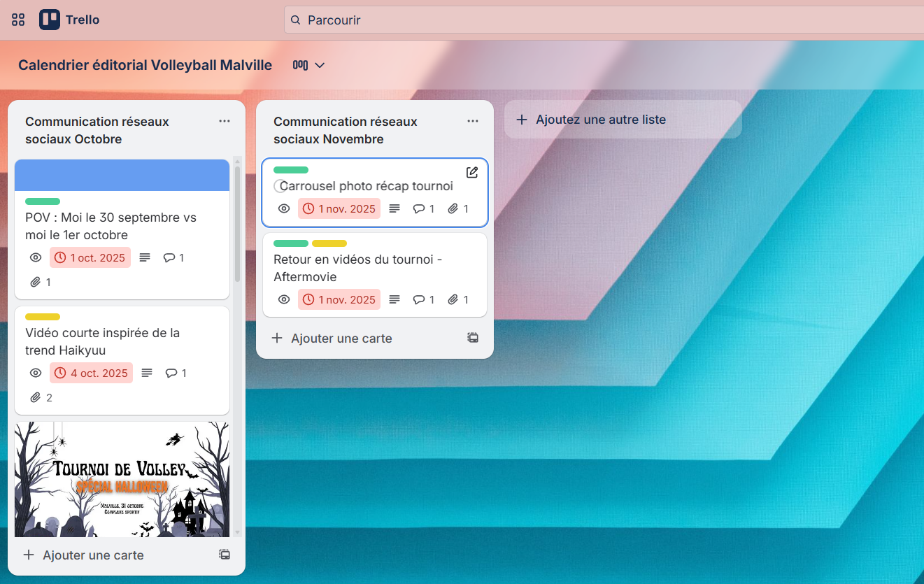The height and width of the screenshot is (584, 924).
Task: Click description icon on POV card
Action: click(145, 257)
